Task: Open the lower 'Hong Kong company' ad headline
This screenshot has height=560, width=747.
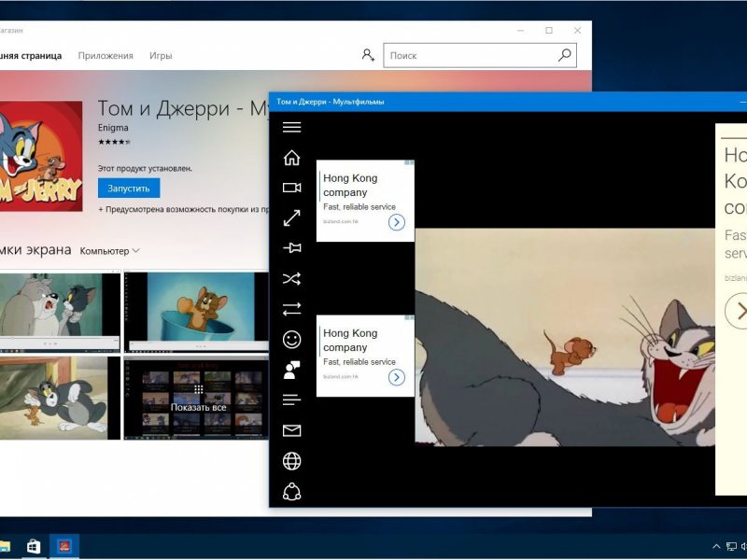Action: pos(350,341)
